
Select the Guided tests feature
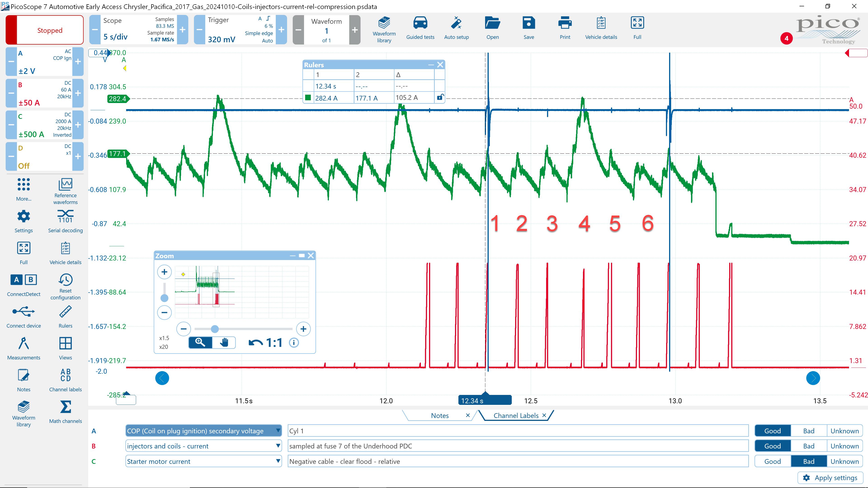420,29
